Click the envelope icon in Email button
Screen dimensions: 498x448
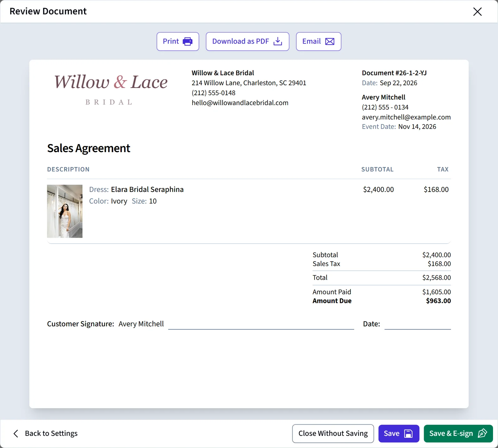coord(330,41)
